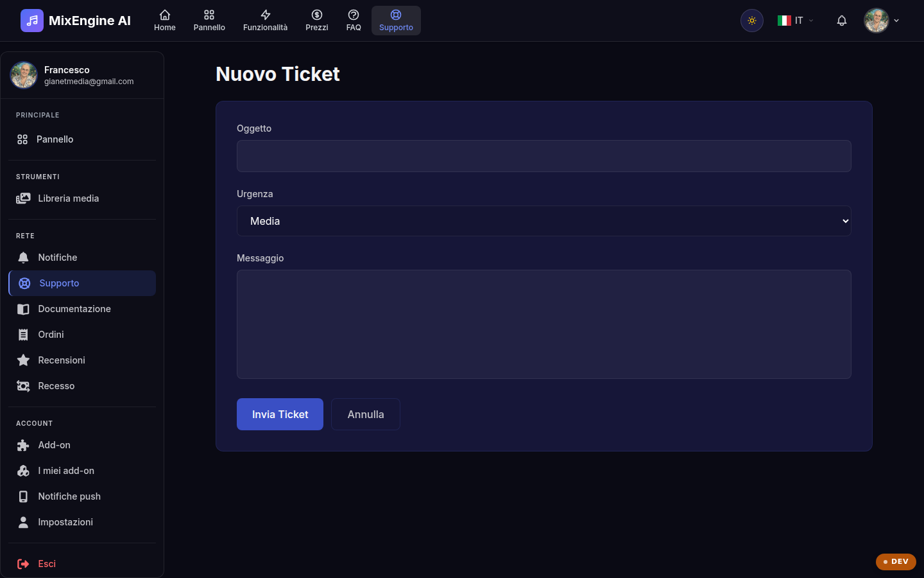Go to Pannello in sidebar
The width and height of the screenshot is (924, 578).
click(82, 139)
